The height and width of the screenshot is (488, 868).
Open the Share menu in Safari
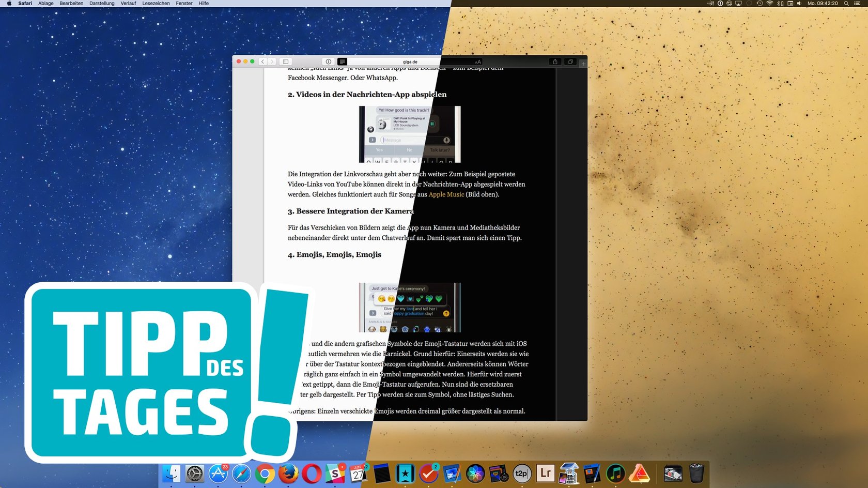point(555,62)
